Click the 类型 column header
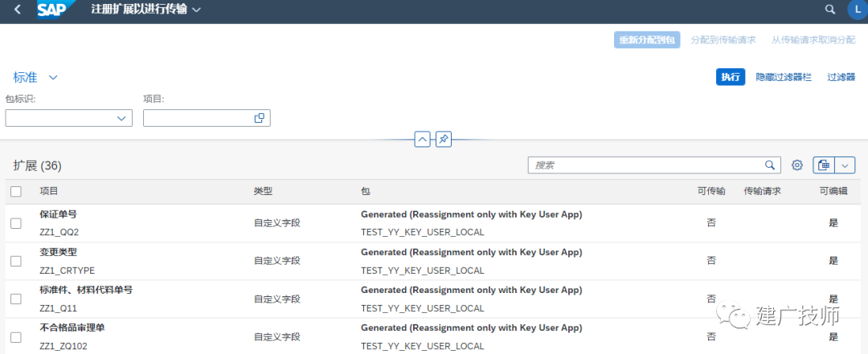The width and height of the screenshot is (868, 354). (x=263, y=191)
